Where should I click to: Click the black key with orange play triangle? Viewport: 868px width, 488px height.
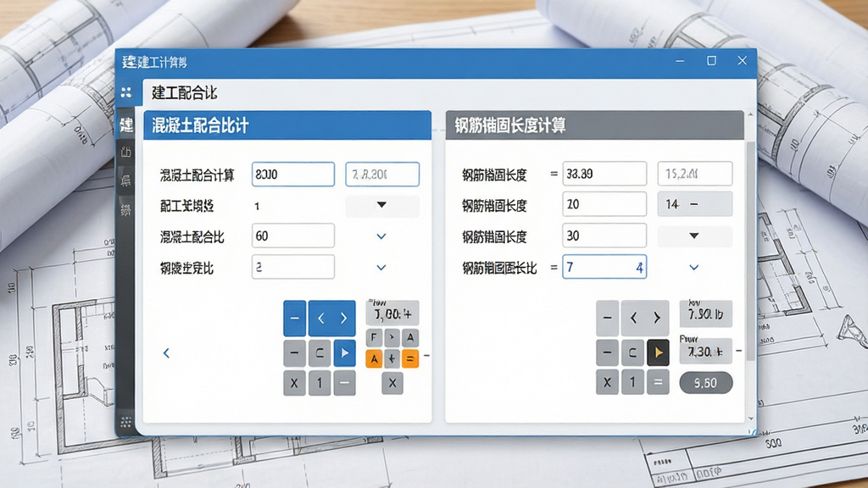(x=658, y=352)
